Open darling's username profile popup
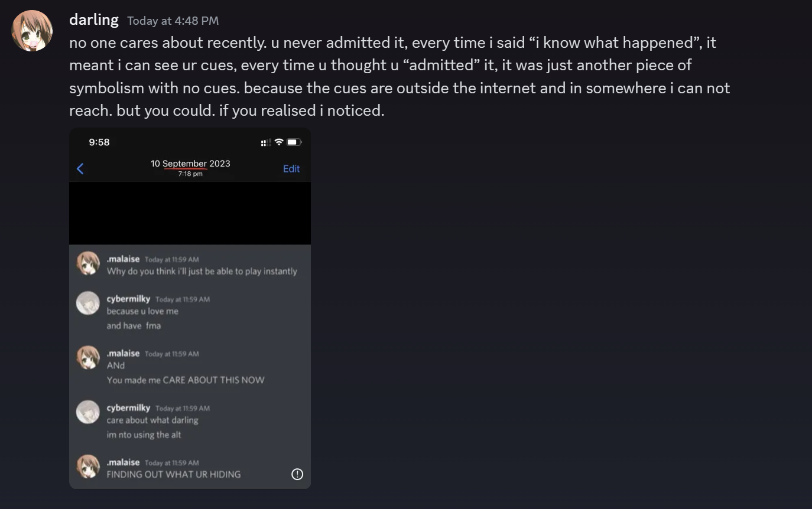Viewport: 812px width, 509px height. (93, 20)
